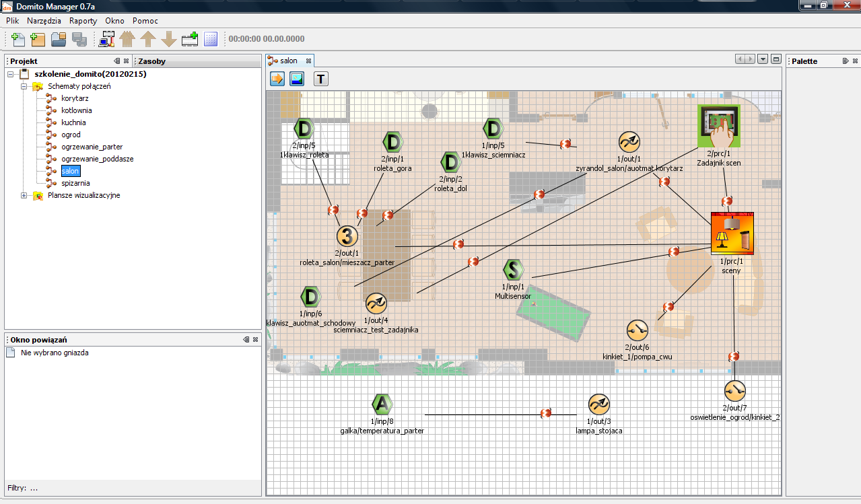Open the documents list dropdown arrow
This screenshot has height=504, width=861.
pos(763,59)
